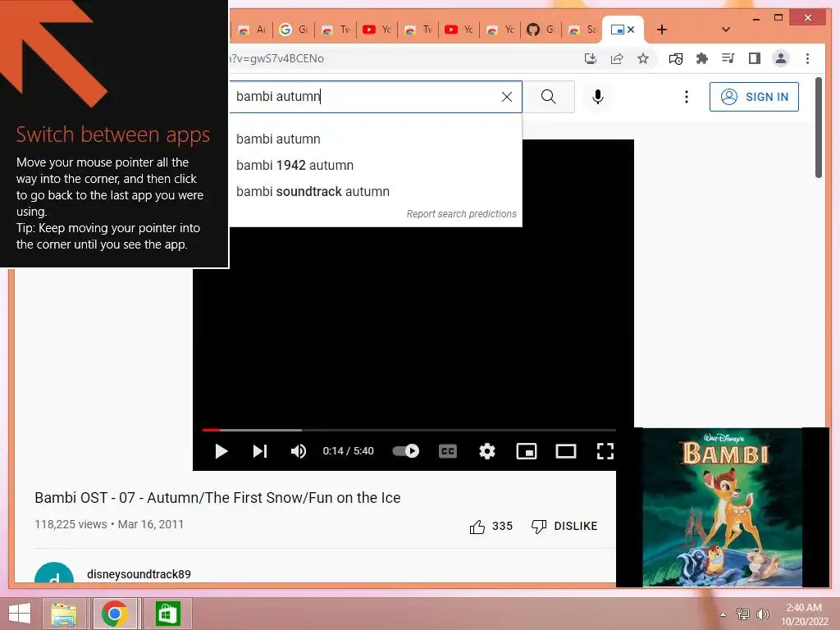Mute the video volume
840x630 pixels.
coord(299,451)
